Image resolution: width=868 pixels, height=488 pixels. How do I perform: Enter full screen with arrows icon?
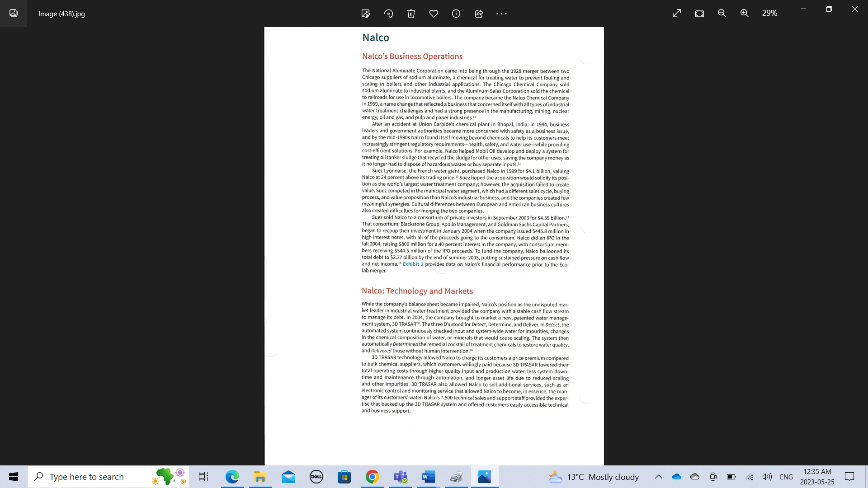[x=677, y=14]
